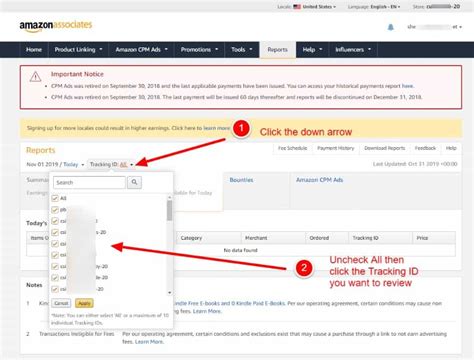Click the Tracking ID list scrollbar thumb
The height and width of the screenshot is (360, 474).
pyautogui.click(x=169, y=210)
